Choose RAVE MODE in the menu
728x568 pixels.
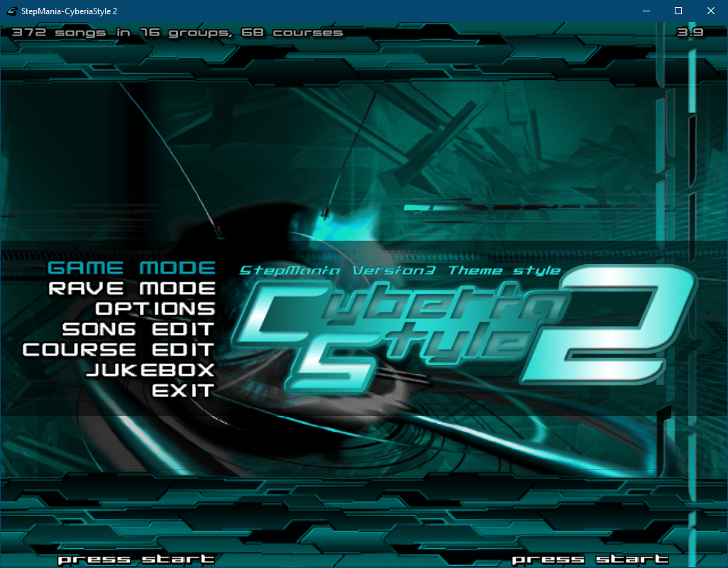131,289
